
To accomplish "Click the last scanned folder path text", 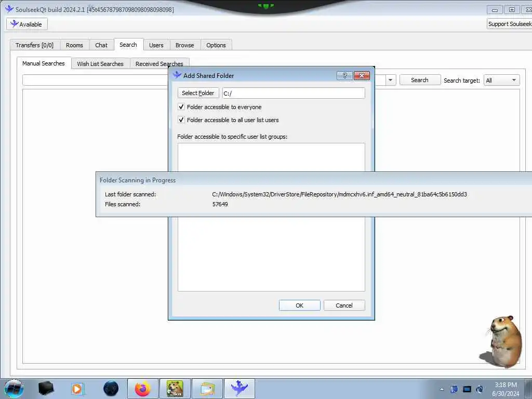I will [x=339, y=194].
